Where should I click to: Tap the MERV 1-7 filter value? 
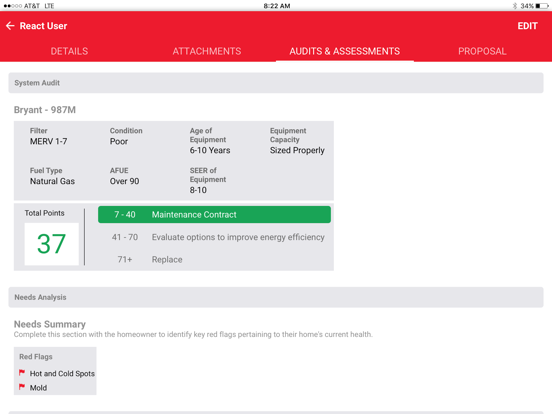tap(49, 142)
